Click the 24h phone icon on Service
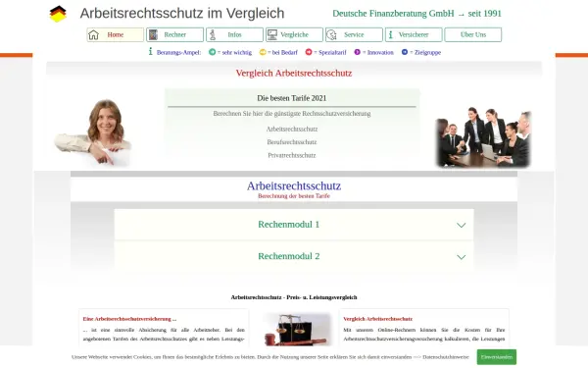This screenshot has width=588, height=368. pos(331,35)
